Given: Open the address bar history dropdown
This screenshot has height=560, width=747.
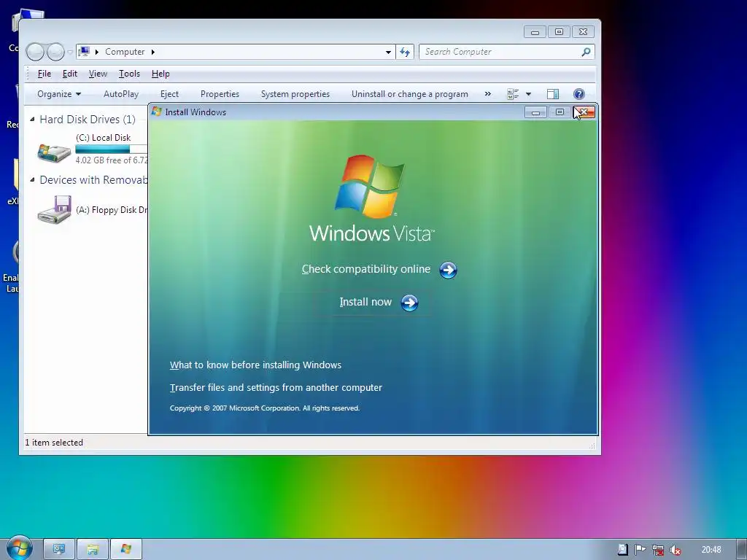Looking at the screenshot, I should 388,52.
